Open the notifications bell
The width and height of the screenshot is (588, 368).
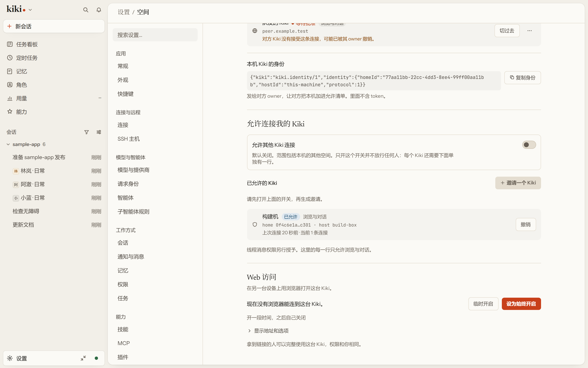(x=99, y=10)
